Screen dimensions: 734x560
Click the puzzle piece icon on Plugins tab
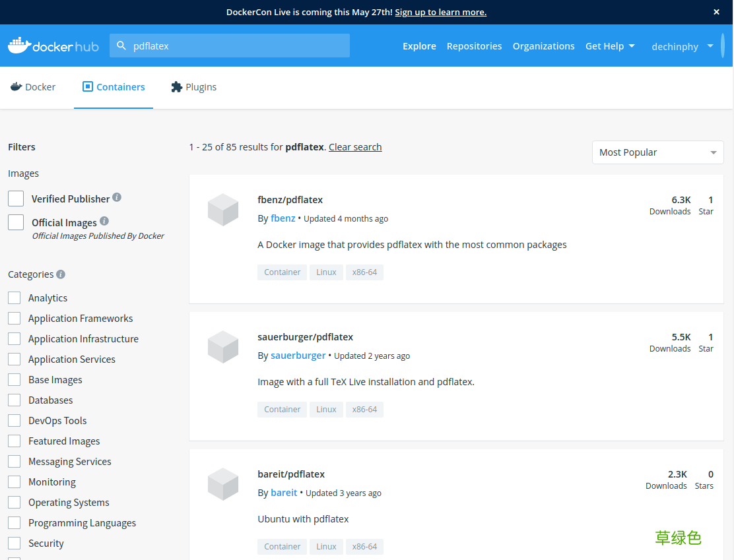tap(176, 86)
